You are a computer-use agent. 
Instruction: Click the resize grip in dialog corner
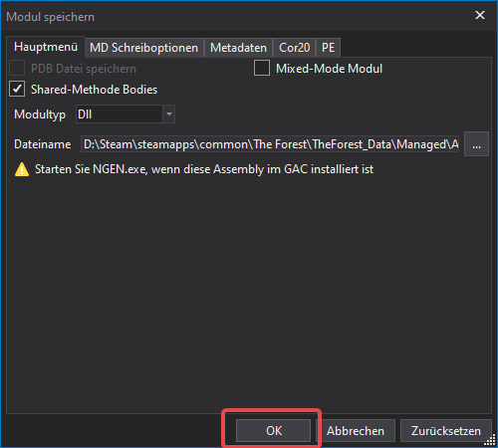coord(490,440)
